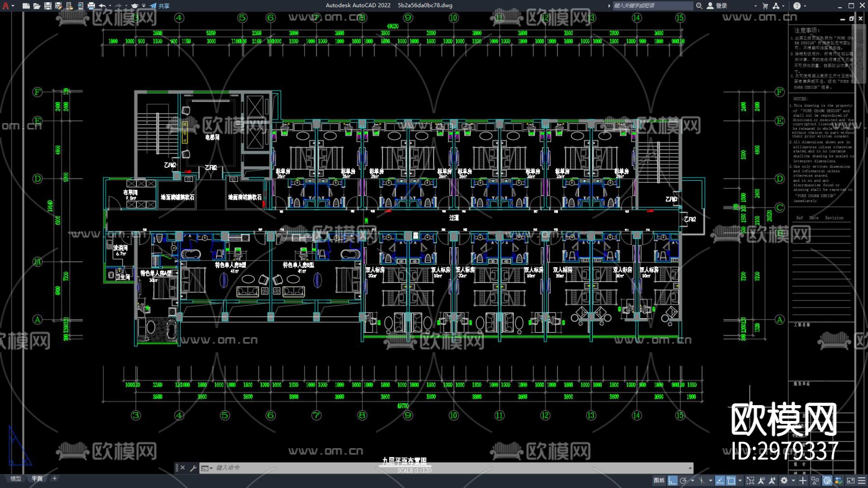The height and width of the screenshot is (488, 868).
Task: Click the Open file folder icon
Action: (37, 6)
